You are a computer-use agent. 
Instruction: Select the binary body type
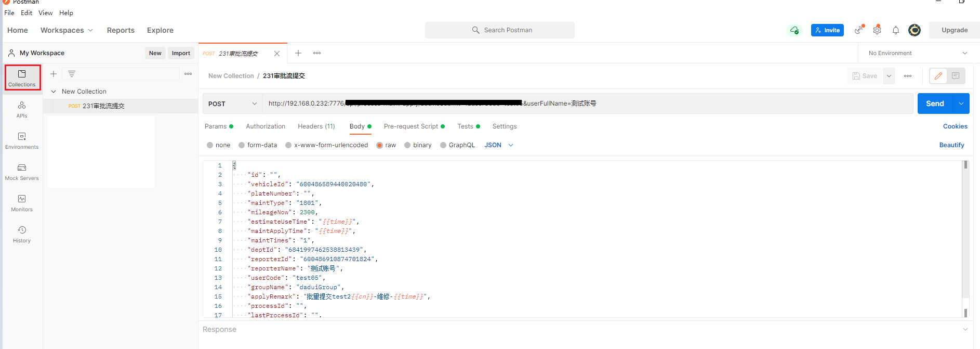click(418, 145)
